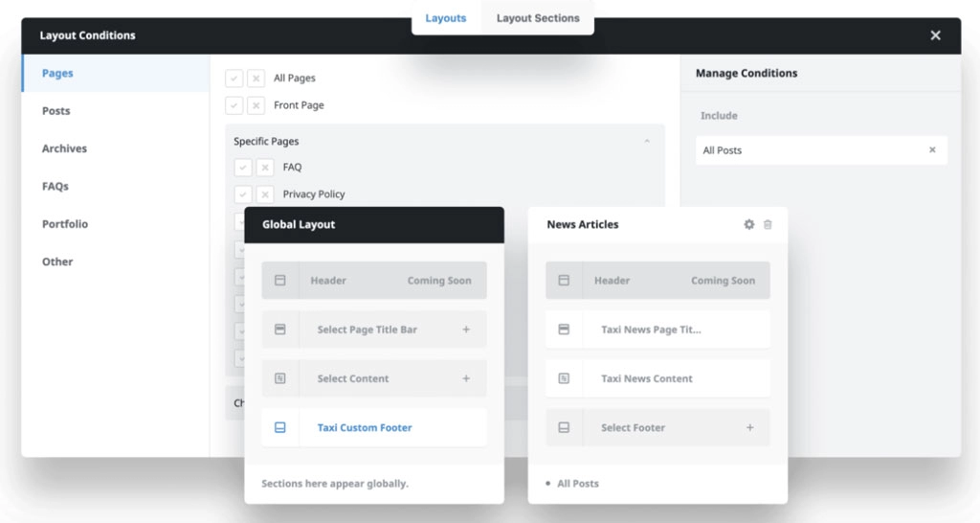The width and height of the screenshot is (980, 523).
Task: Include the FAQ page with checkmark toggle
Action: [243, 167]
